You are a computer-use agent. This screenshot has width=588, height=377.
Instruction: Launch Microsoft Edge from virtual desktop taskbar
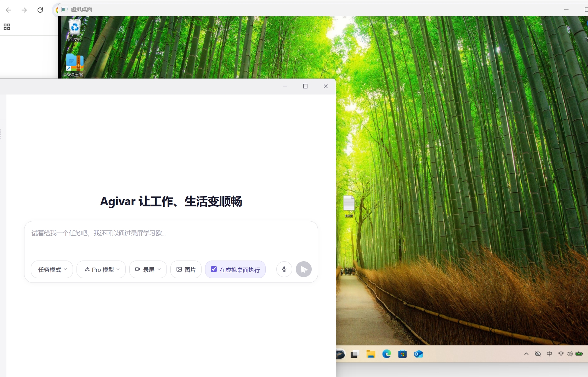[x=386, y=354]
